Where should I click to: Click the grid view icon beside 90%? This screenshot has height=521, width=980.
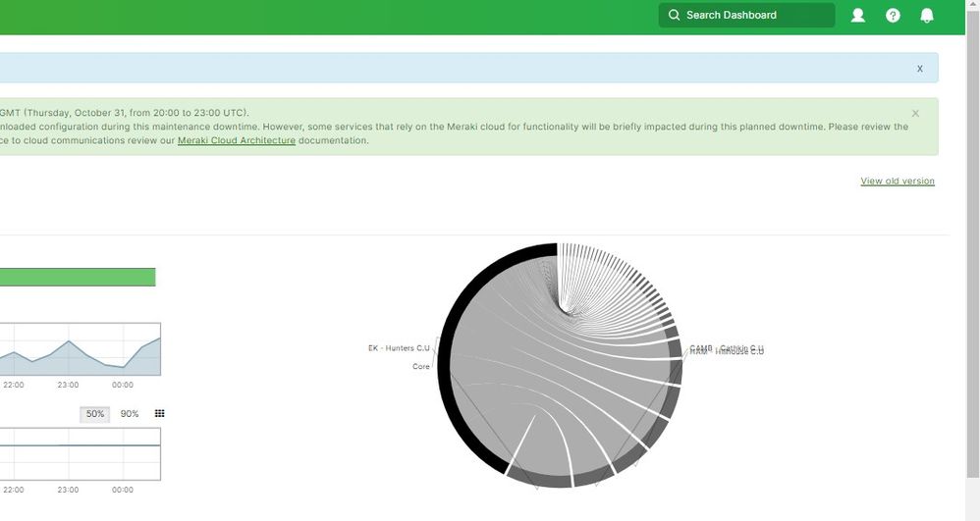point(160,414)
